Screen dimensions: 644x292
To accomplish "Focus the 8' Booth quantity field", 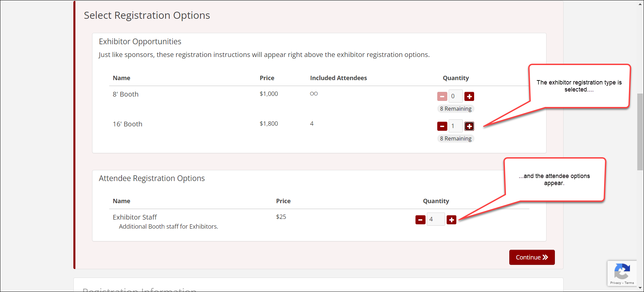I will point(455,96).
